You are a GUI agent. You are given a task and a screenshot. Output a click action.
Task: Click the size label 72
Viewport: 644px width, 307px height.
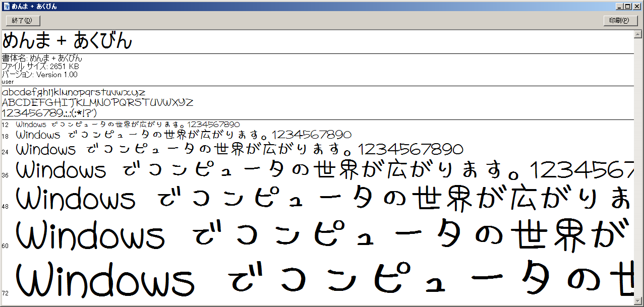coord(5,293)
